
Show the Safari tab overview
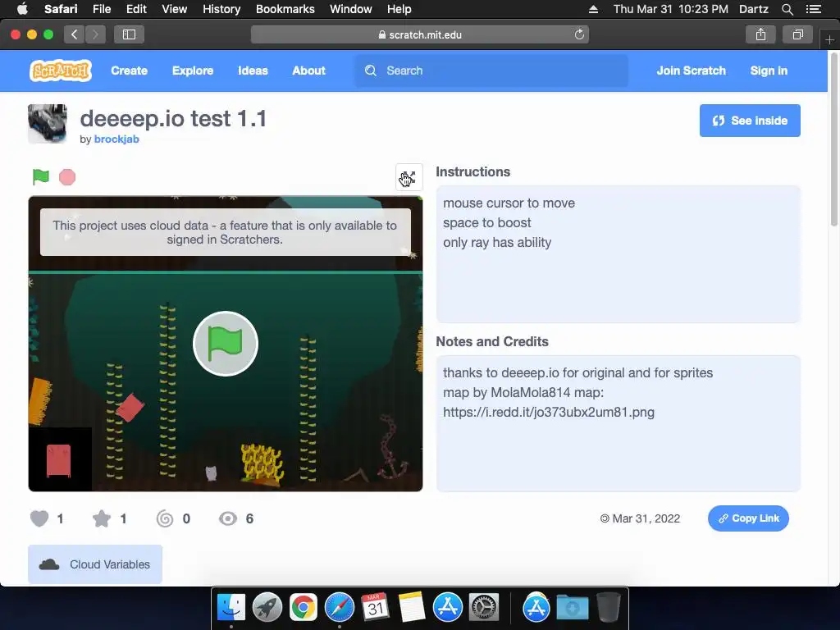pos(797,34)
